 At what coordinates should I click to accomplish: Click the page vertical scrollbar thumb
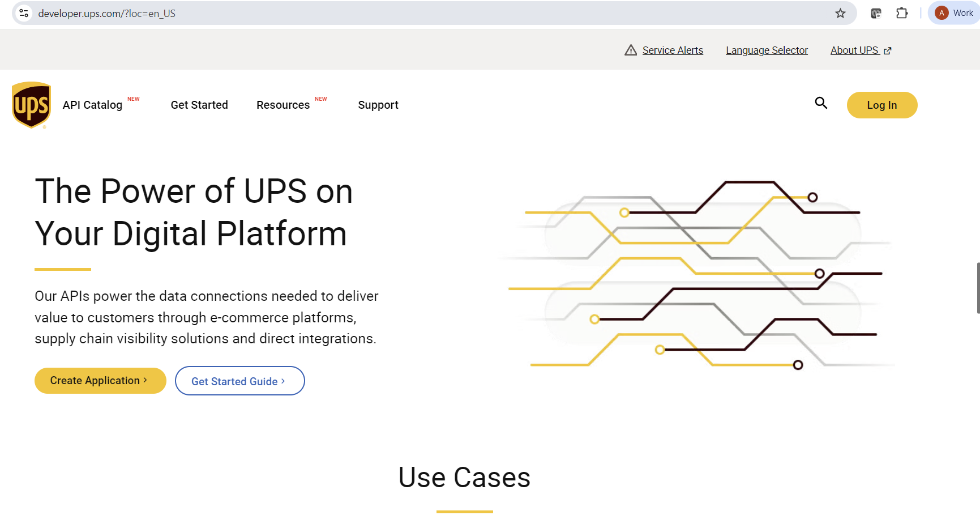tap(978, 288)
